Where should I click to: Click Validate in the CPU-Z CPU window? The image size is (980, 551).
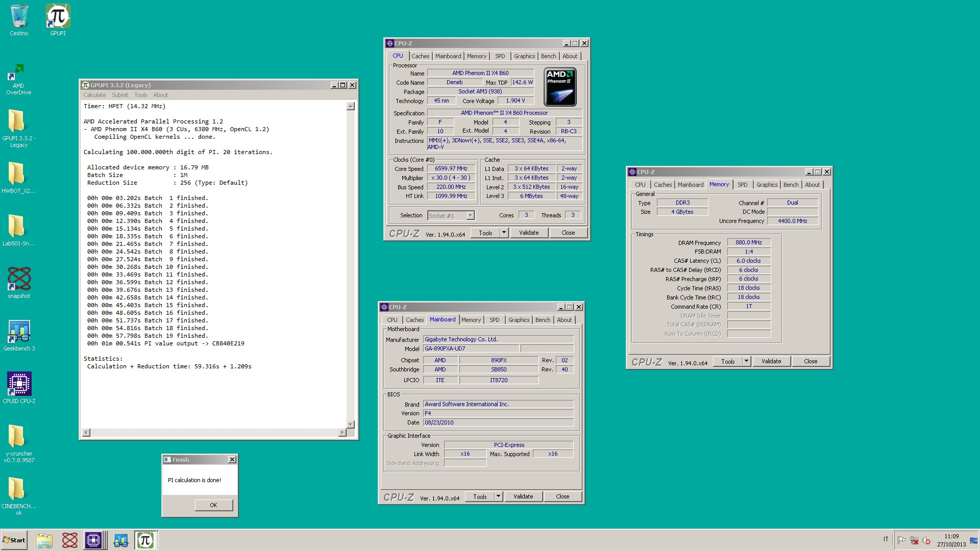pos(529,233)
